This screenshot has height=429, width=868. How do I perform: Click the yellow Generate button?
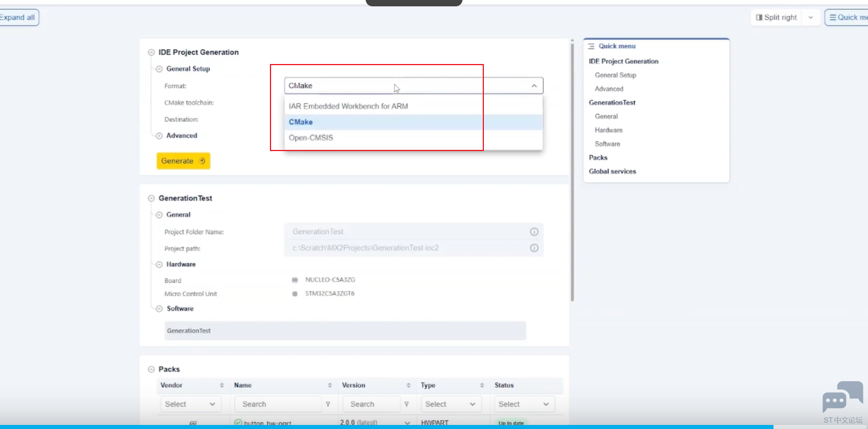coord(183,161)
